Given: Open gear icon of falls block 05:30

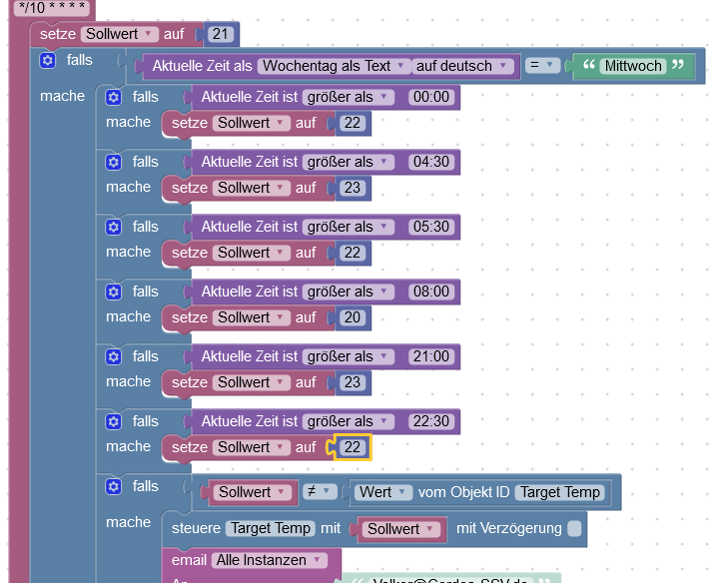Looking at the screenshot, I should tap(113, 228).
